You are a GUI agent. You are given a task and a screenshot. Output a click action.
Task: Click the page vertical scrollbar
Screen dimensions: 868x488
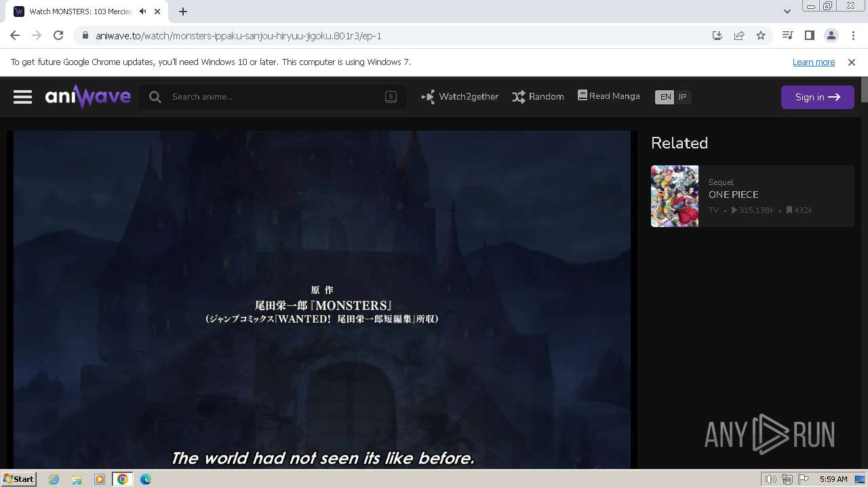(865, 272)
